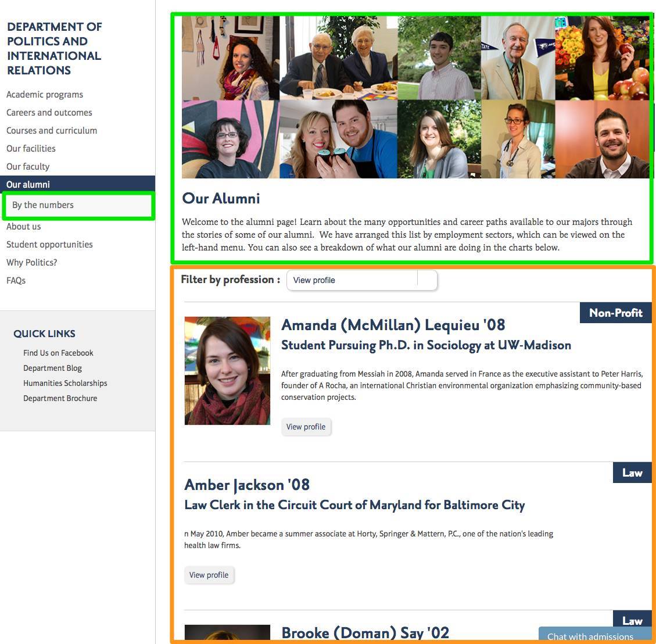Click Department of Politics and International Relations title

55,48
